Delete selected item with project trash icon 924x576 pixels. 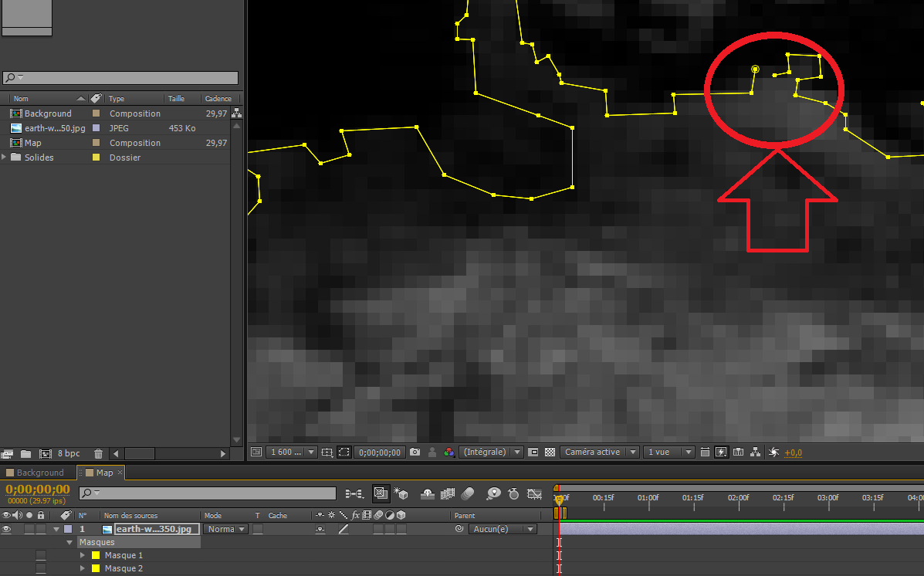tap(98, 454)
